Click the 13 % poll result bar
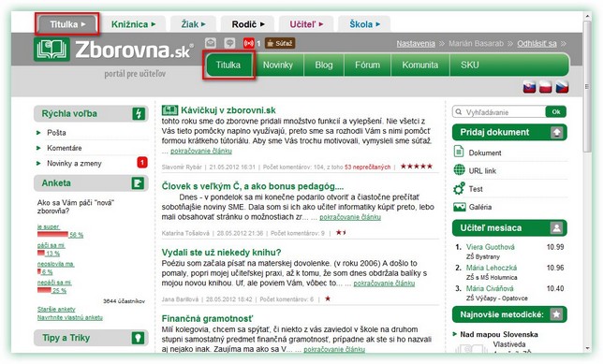The height and width of the screenshot is (364, 603). pyautogui.click(x=41, y=253)
